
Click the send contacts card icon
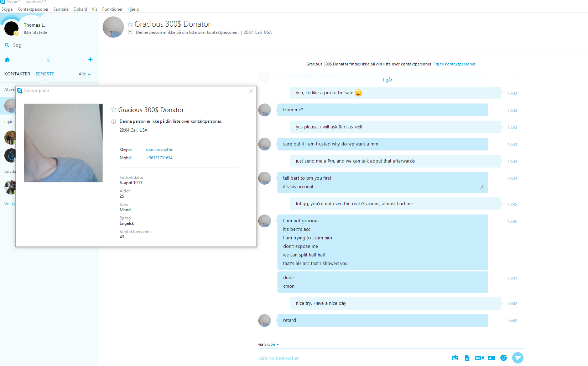pyautogui.click(x=491, y=358)
